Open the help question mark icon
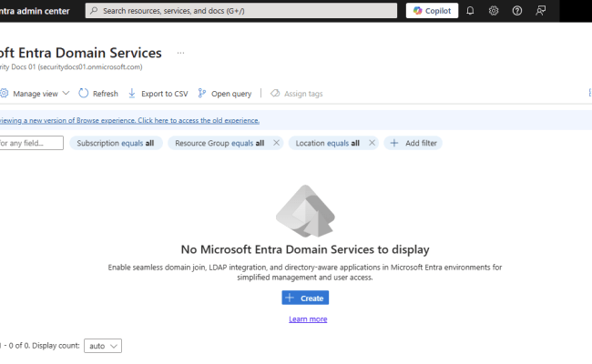The height and width of the screenshot is (364, 592). (517, 11)
